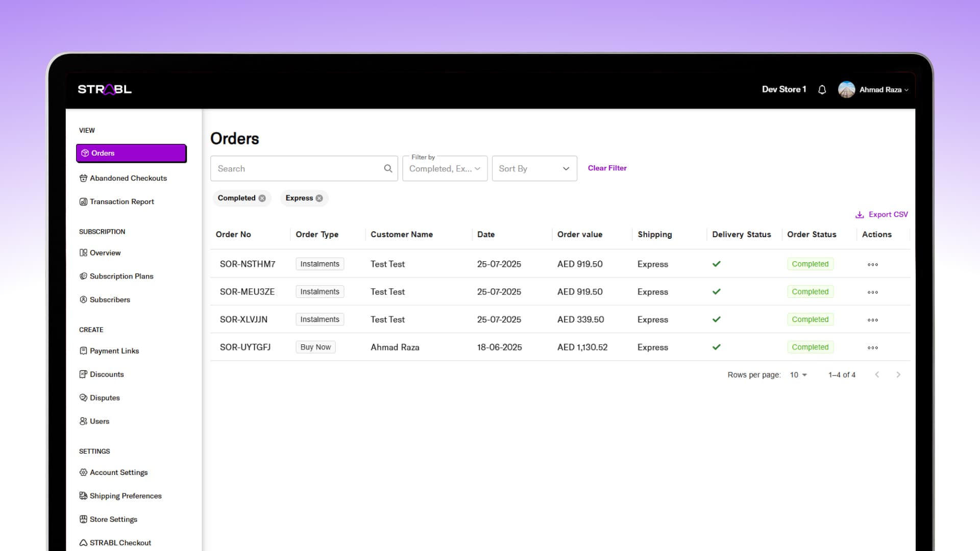The height and width of the screenshot is (551, 980).
Task: Open Shipping Preferences settings
Action: tap(126, 496)
